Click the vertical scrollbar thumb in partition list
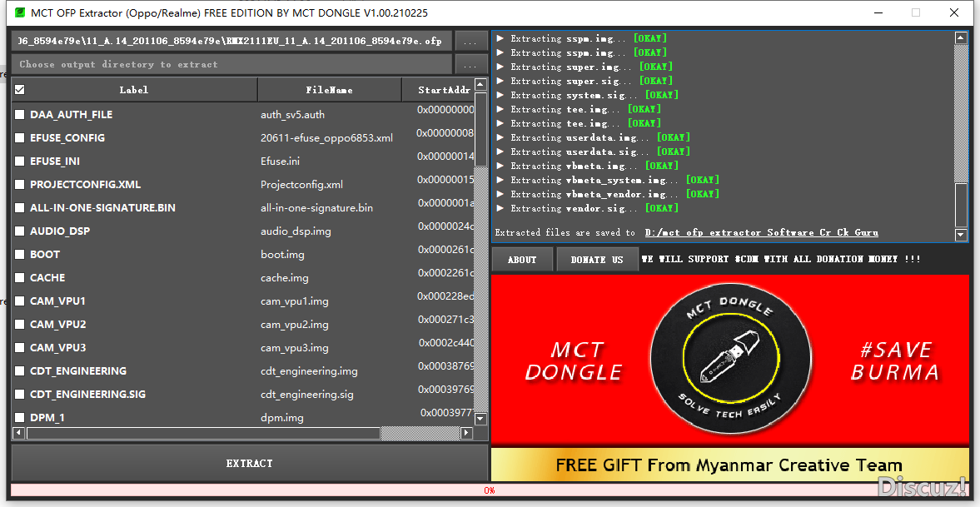The height and width of the screenshot is (507, 980). pyautogui.click(x=480, y=129)
